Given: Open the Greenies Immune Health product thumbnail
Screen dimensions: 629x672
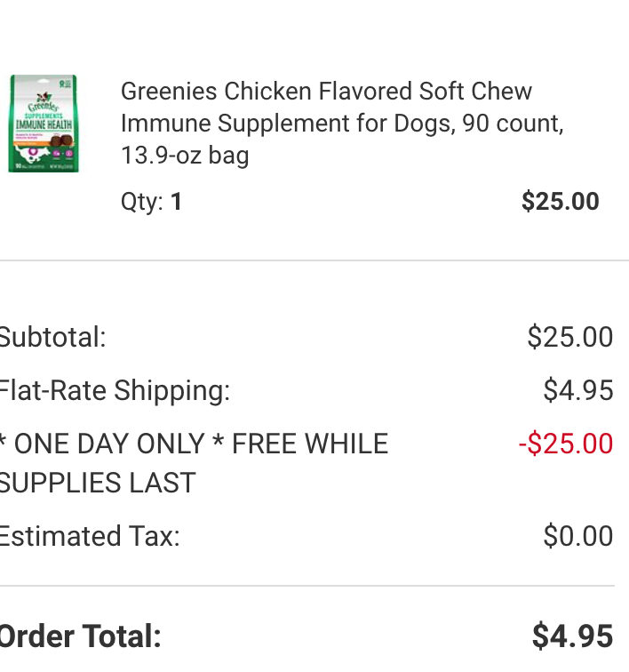Looking at the screenshot, I should [44, 124].
